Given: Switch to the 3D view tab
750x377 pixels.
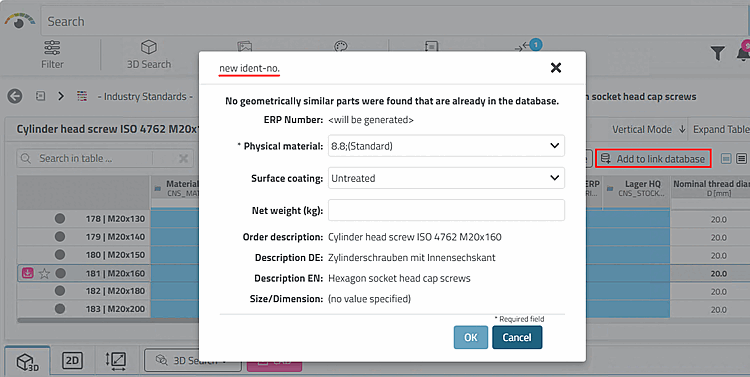Looking at the screenshot, I should click(x=27, y=361).
